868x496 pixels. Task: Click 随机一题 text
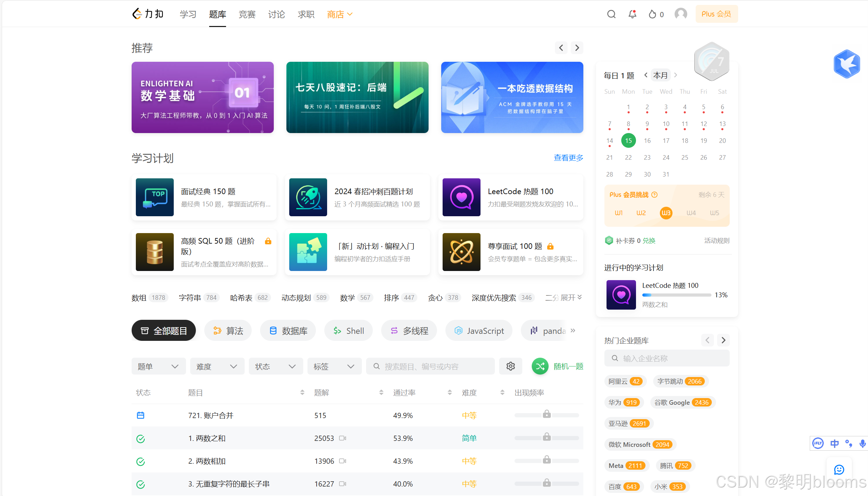pos(568,366)
